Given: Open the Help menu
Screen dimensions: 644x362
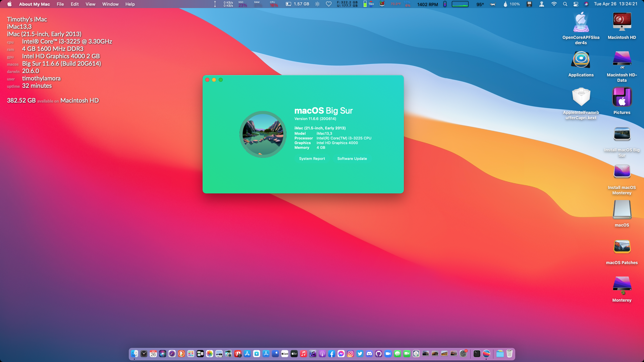Looking at the screenshot, I should tap(130, 4).
